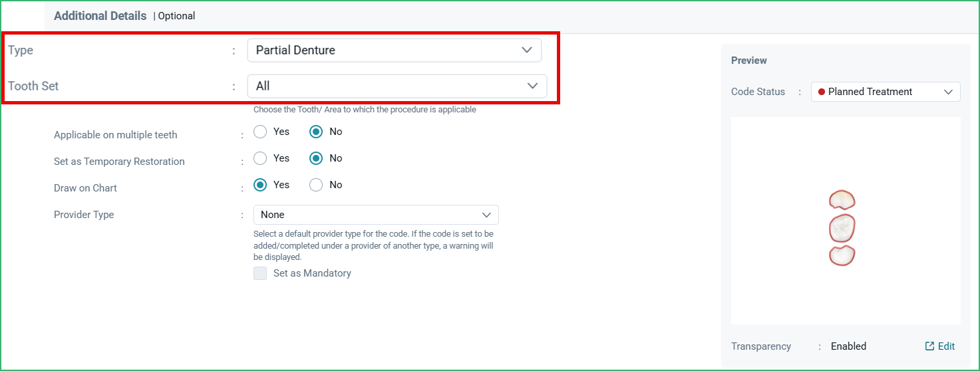Click the Provider Type chevron arrow

pos(486,215)
